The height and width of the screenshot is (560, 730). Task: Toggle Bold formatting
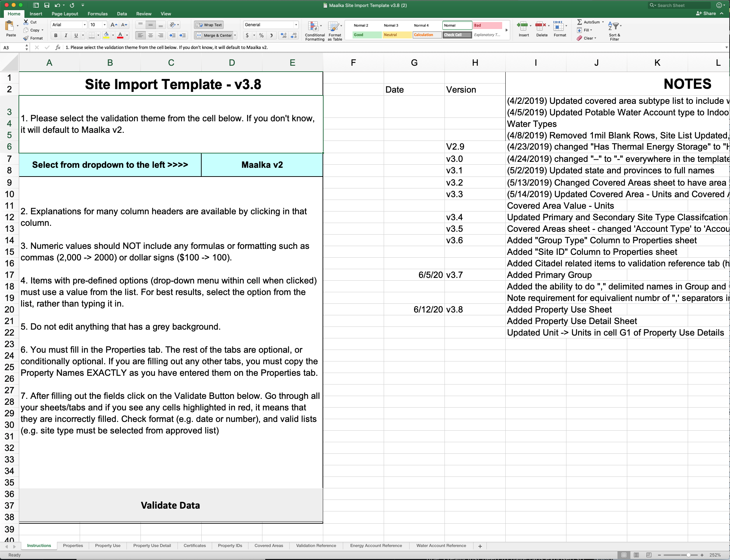click(56, 35)
